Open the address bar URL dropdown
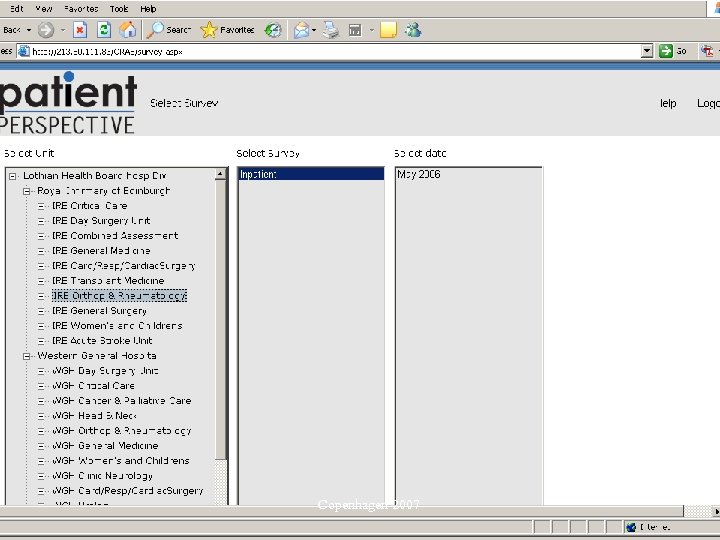 coord(647,51)
